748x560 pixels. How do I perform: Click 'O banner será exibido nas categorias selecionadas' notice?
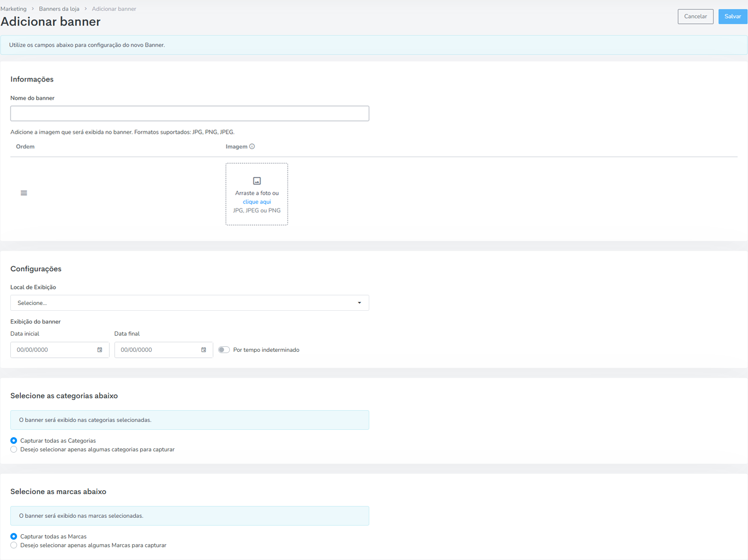point(190,420)
